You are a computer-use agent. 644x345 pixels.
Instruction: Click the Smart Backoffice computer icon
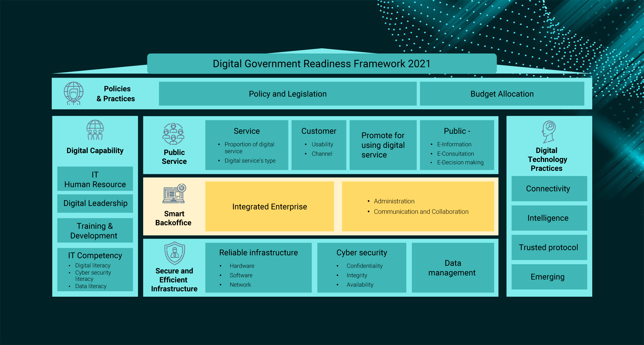pyautogui.click(x=174, y=193)
